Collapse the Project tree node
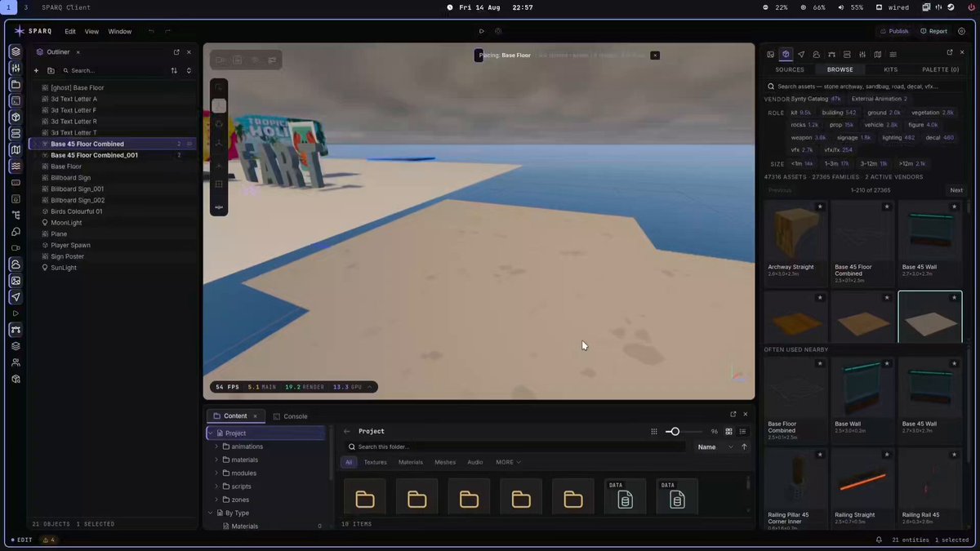The height and width of the screenshot is (551, 980). point(210,433)
